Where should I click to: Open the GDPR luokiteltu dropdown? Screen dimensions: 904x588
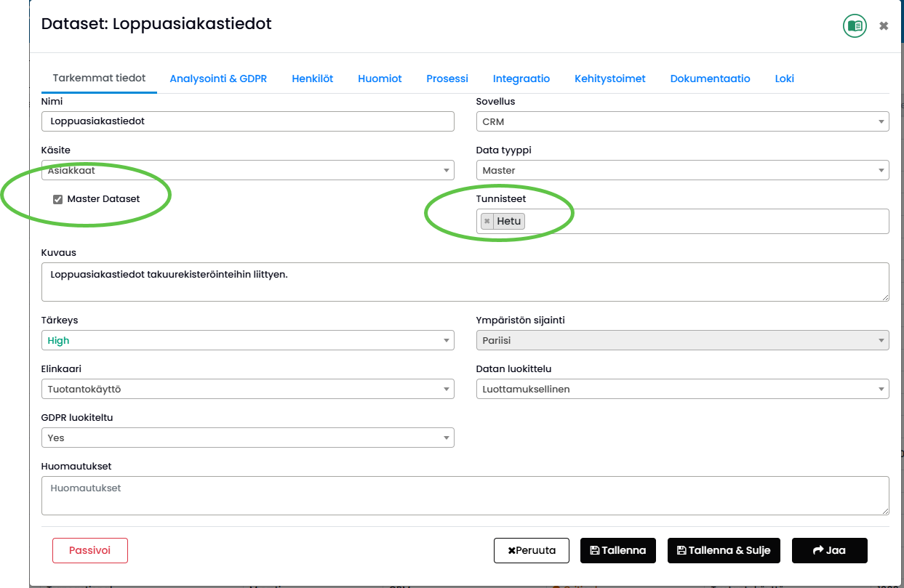(247, 438)
